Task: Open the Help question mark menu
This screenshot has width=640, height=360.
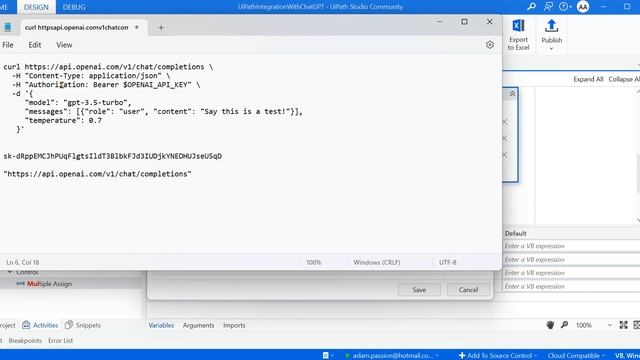Action: (x=563, y=7)
